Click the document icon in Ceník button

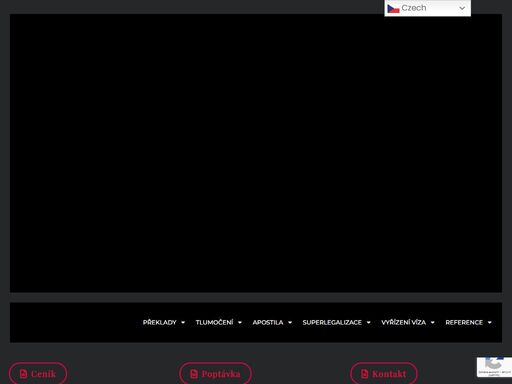23,374
